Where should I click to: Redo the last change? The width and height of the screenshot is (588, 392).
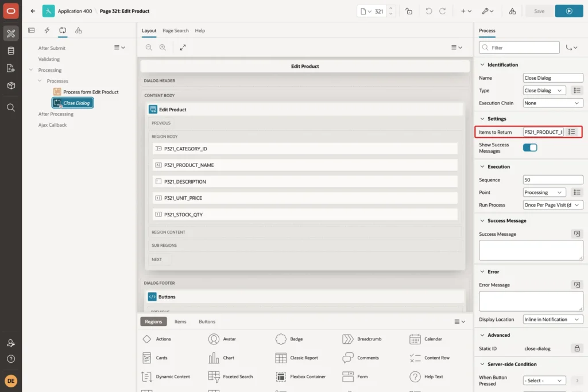(443, 11)
